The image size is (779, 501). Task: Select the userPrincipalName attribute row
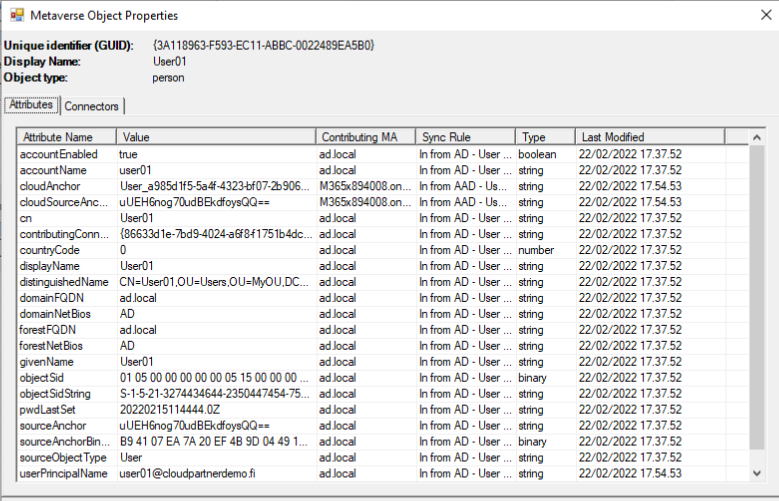pyautogui.click(x=65, y=473)
